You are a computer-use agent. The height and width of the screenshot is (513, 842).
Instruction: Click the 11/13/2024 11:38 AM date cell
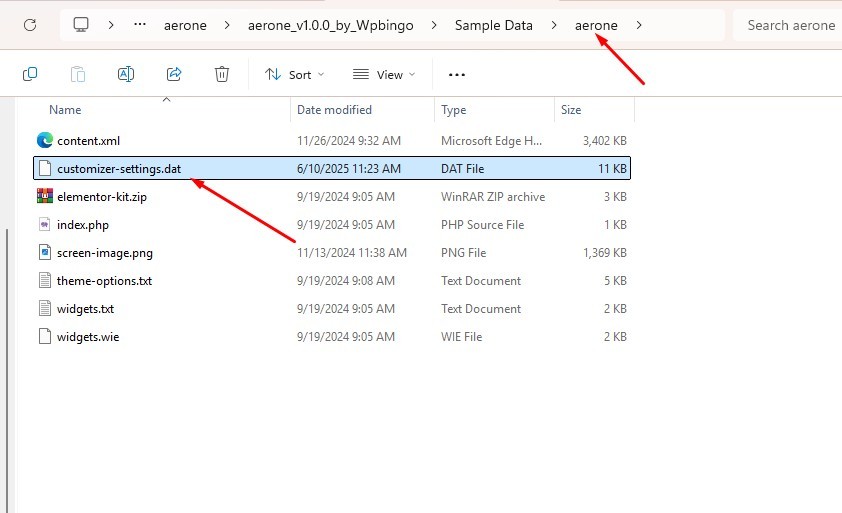[x=352, y=252]
